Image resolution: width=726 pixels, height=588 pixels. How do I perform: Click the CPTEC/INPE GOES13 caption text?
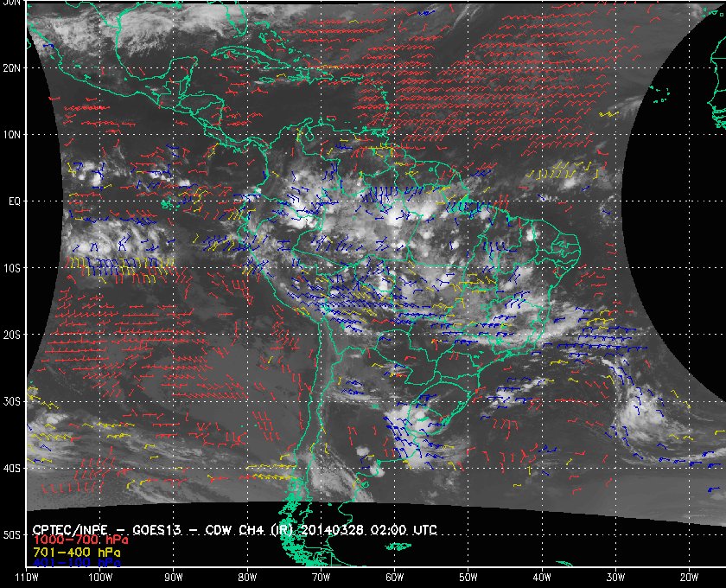coord(235,529)
